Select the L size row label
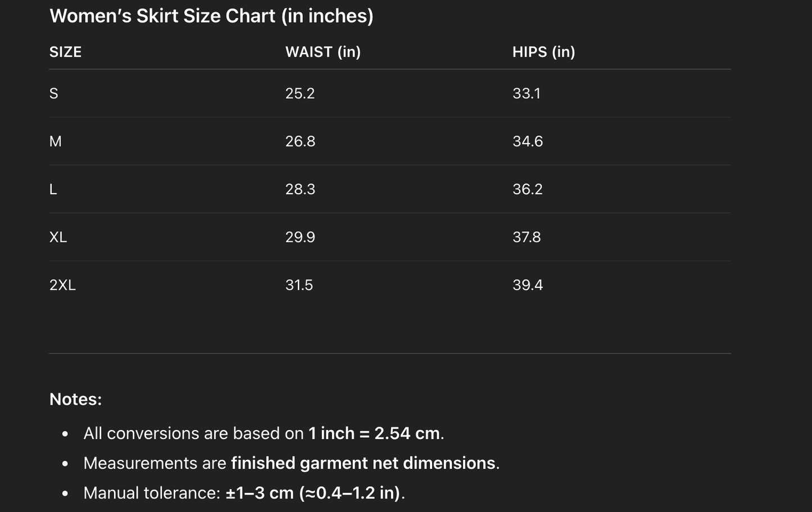This screenshot has width=812, height=512. pyautogui.click(x=53, y=189)
